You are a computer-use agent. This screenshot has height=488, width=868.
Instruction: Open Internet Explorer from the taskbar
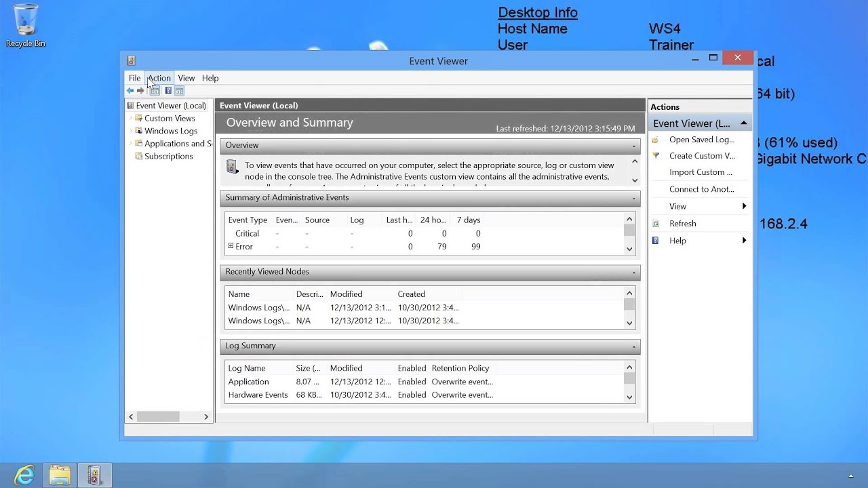24,475
